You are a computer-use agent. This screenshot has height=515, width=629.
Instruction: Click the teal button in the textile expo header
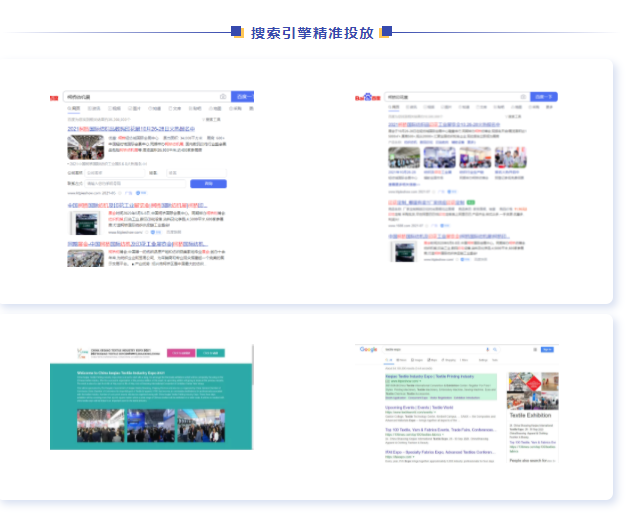(209, 353)
